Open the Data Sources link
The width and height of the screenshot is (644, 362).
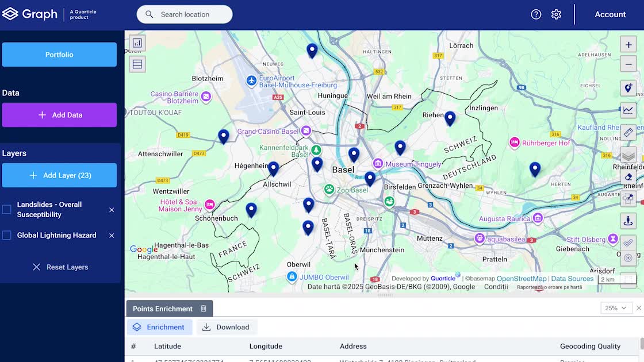572,278
